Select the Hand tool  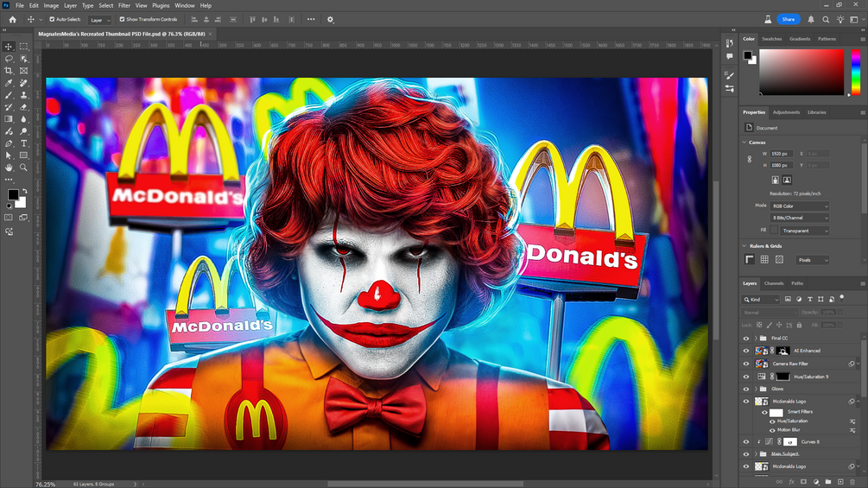tap(9, 167)
